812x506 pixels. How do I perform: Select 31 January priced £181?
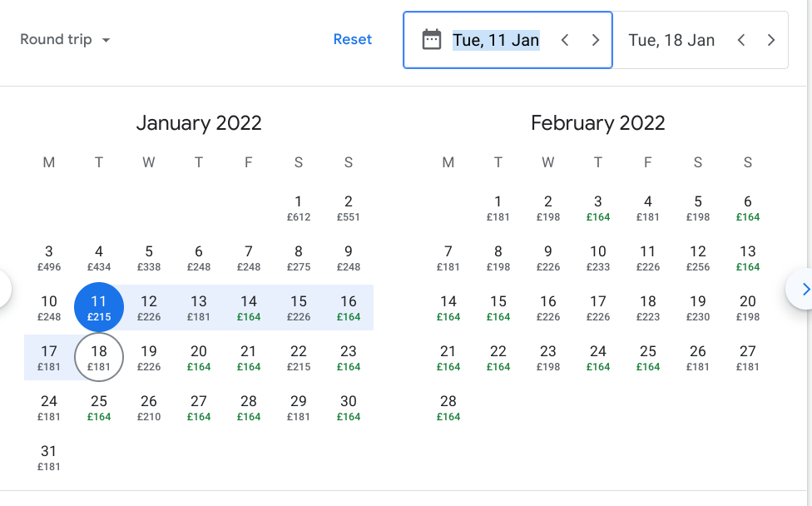point(49,457)
